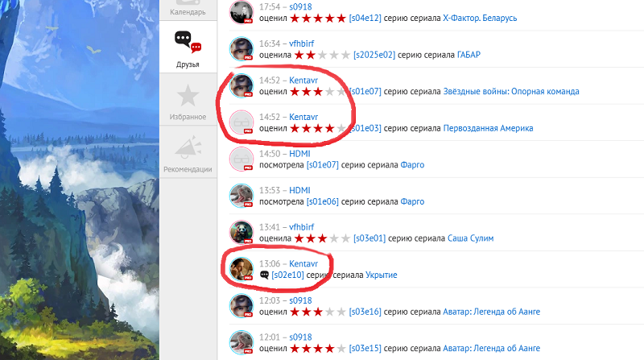Viewport: 644px width, 360px height.
Task: Open series ГАБАР link
Action: point(469,55)
